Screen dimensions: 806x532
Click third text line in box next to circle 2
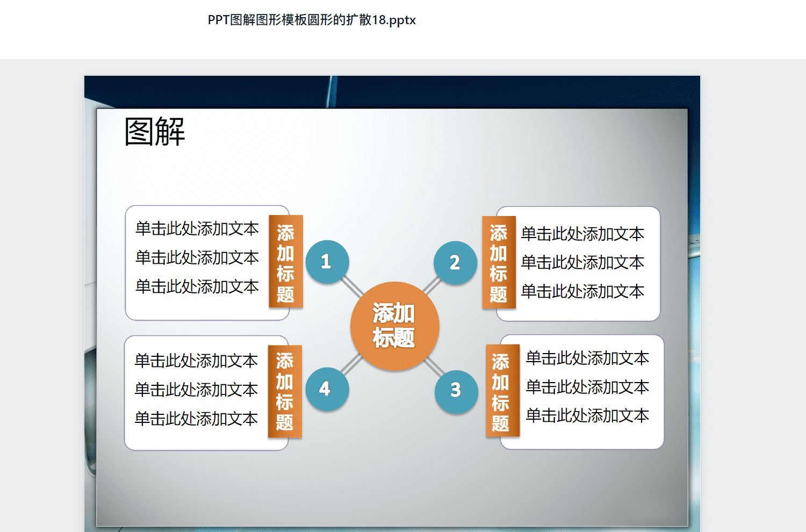[582, 291]
